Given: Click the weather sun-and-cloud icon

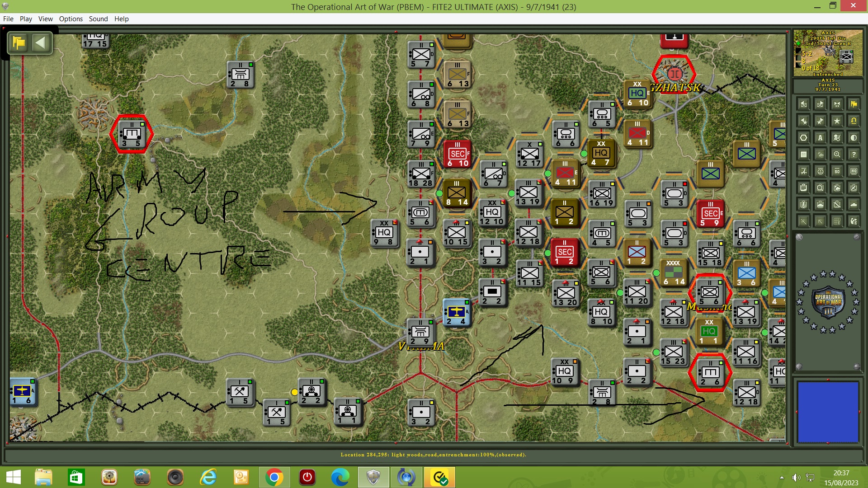Looking at the screenshot, I should pyautogui.click(x=820, y=155).
